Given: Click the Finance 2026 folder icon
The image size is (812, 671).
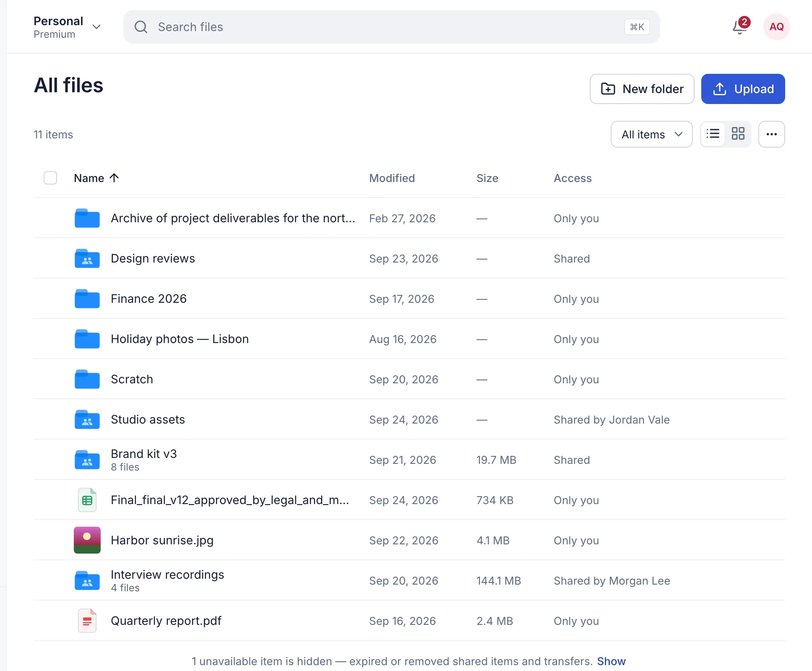Looking at the screenshot, I should click(x=87, y=299).
